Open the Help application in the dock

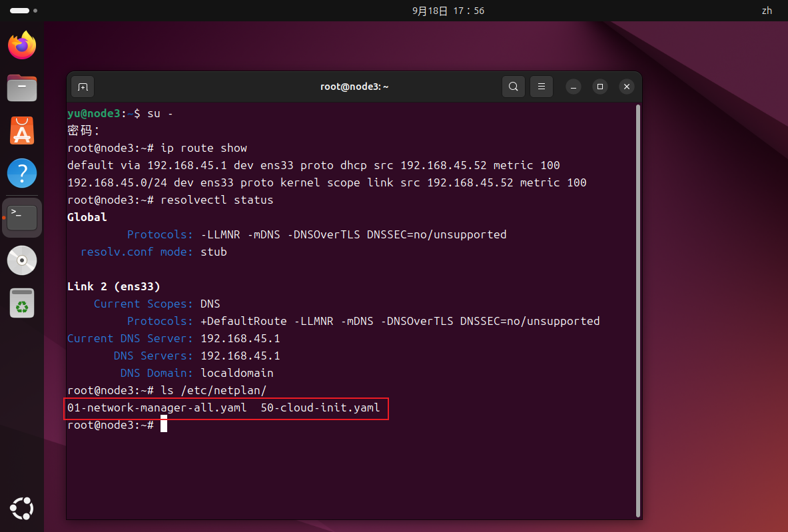coord(22,173)
